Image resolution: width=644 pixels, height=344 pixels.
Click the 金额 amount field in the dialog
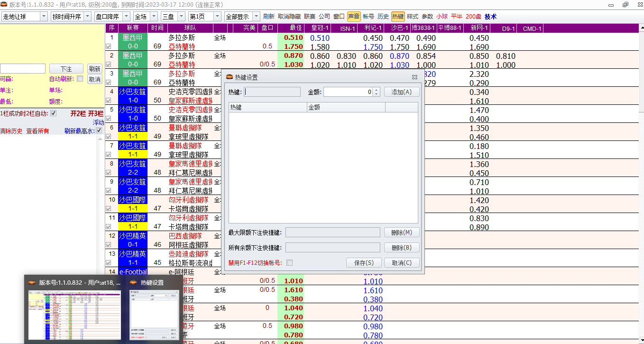click(x=349, y=92)
